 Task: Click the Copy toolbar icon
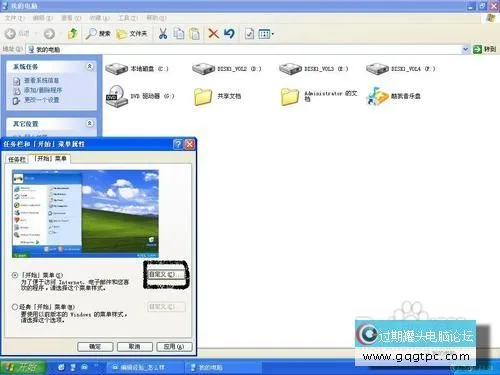click(179, 34)
